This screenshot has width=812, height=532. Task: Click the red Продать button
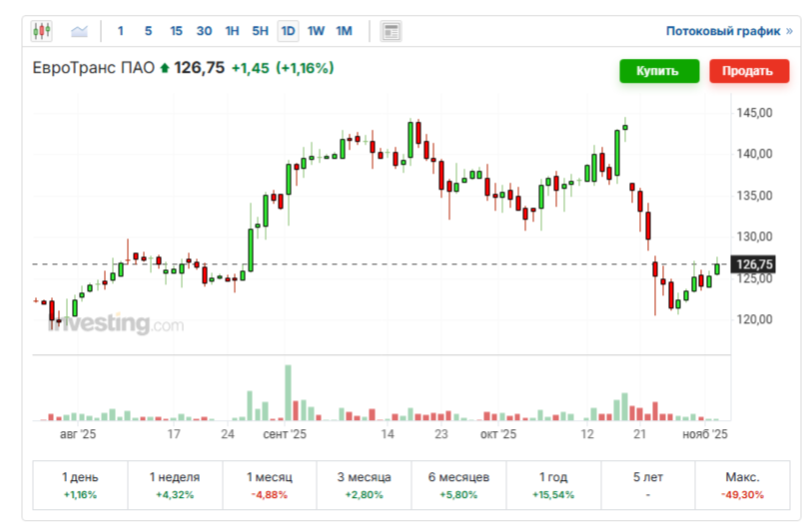749,71
